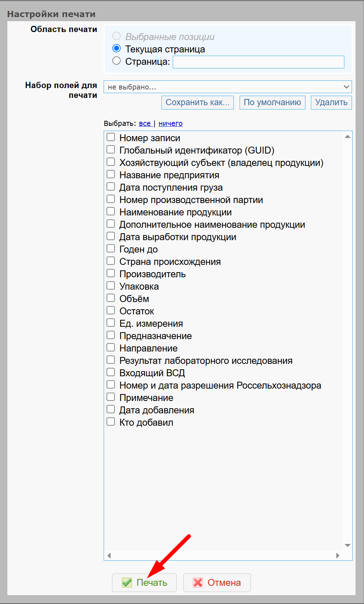Viewport: 364px width, 604px height.
Task: Choose the 'Страница:' radio button
Action: 116,61
